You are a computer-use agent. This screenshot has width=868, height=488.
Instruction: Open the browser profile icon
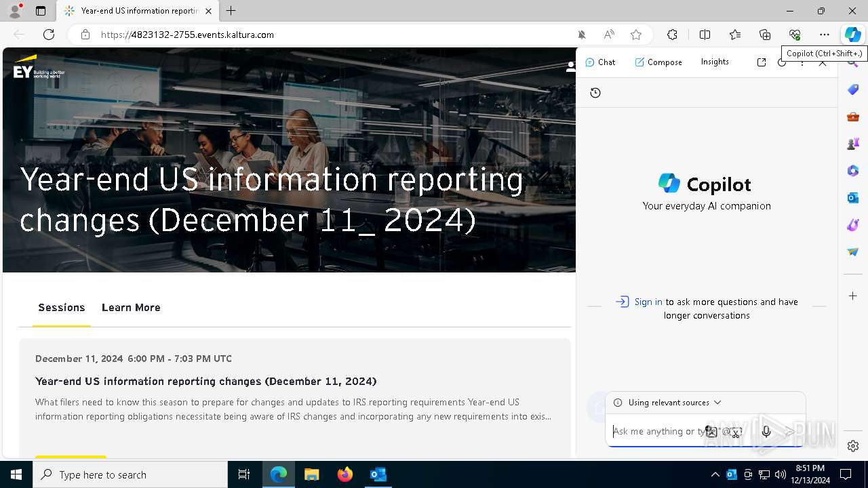(14, 11)
